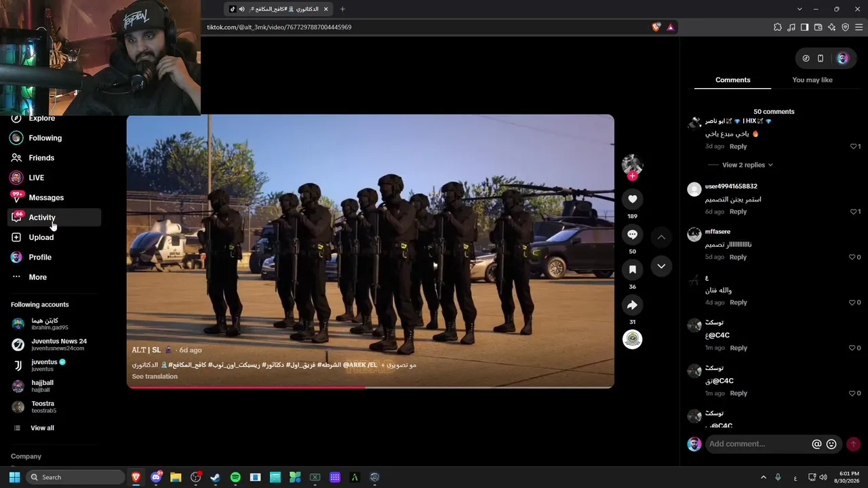Viewport: 868px width, 488px height.
Task: Open Activity notifications in the sidebar
Action: coord(54,218)
